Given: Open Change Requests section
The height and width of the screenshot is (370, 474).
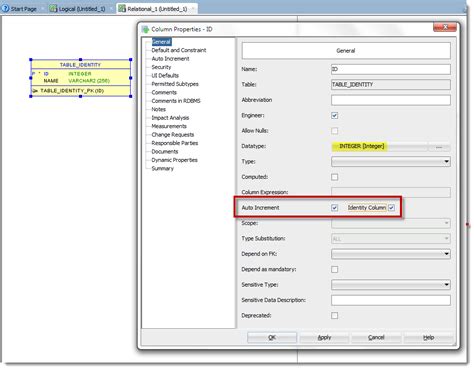Looking at the screenshot, I should pos(173,135).
